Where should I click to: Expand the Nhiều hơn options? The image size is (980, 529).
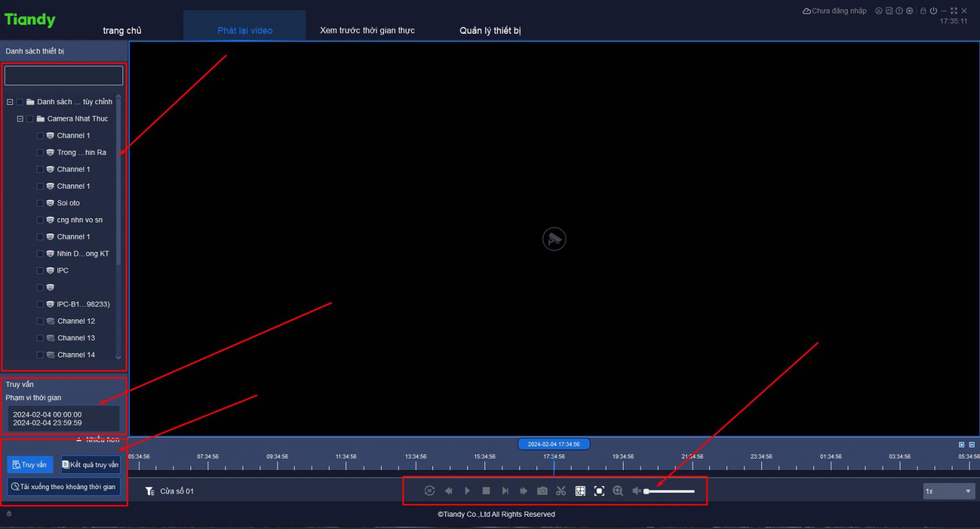98,440
